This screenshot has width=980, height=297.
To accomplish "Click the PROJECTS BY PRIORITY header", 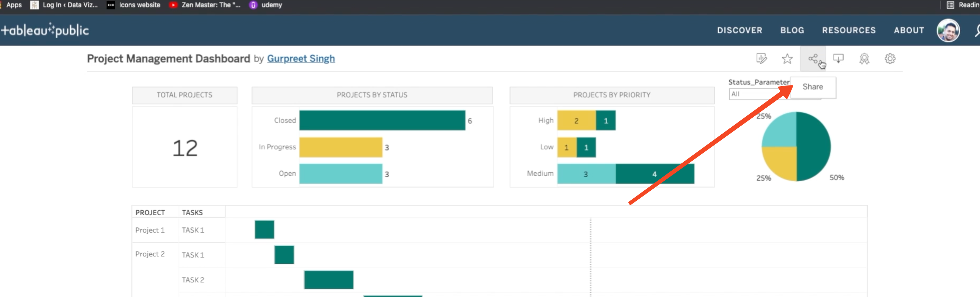I will click(612, 95).
